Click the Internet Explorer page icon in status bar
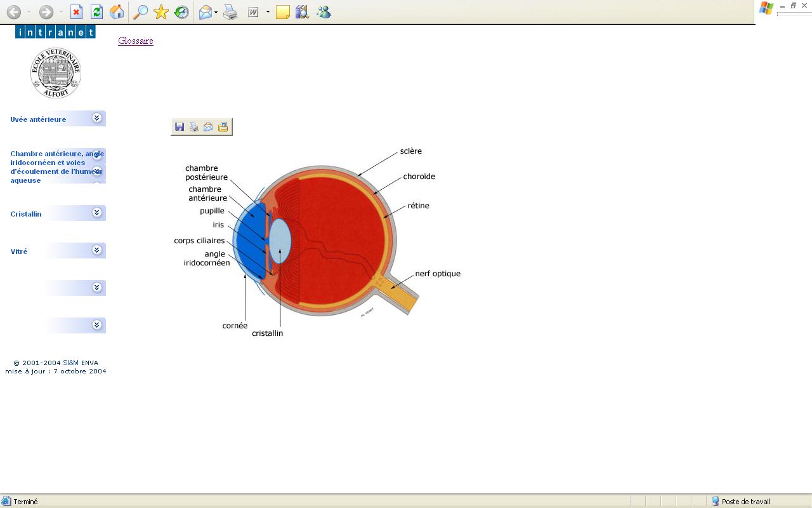The width and height of the screenshot is (812, 508). coord(6,501)
